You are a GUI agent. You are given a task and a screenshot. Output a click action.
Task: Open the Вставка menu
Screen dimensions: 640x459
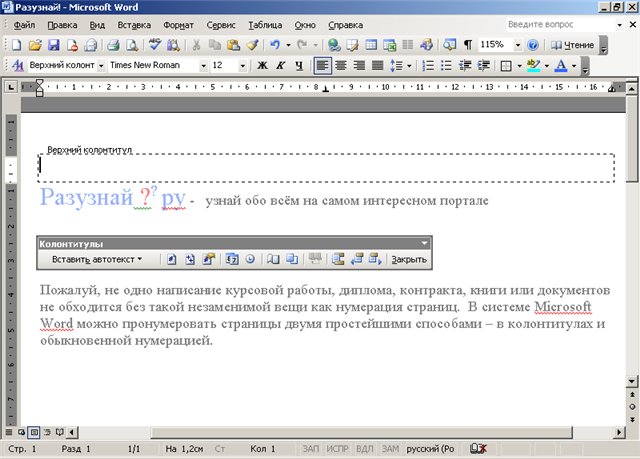tap(134, 25)
